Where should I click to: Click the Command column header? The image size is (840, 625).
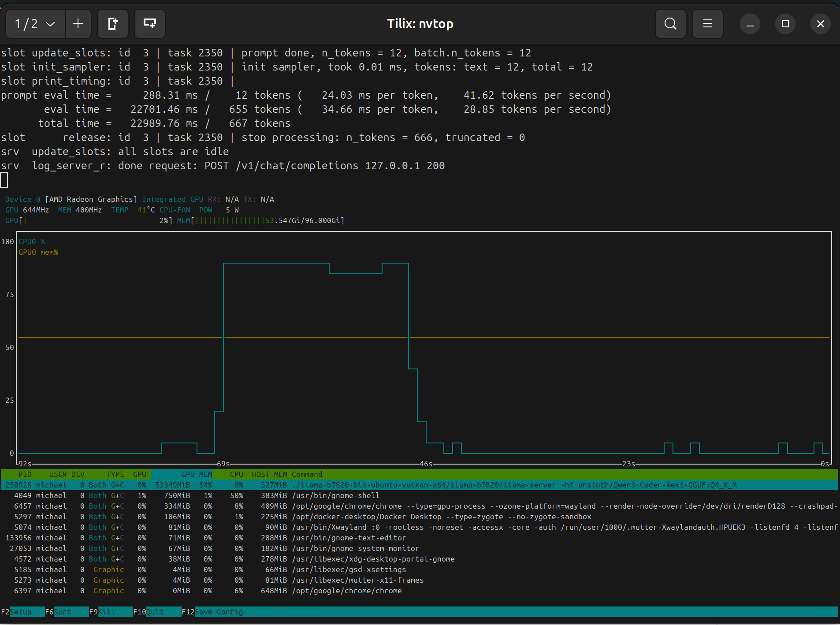pyautogui.click(x=307, y=474)
